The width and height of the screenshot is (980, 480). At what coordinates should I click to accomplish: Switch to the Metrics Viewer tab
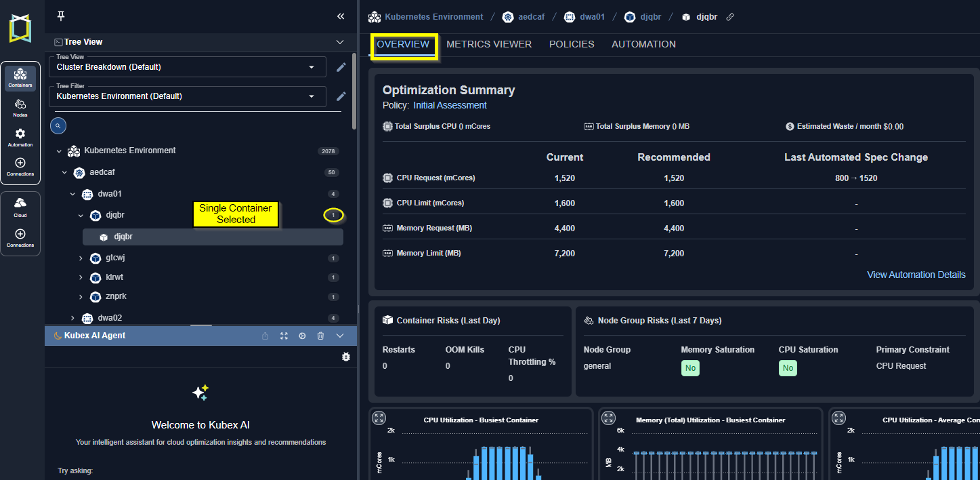pyautogui.click(x=489, y=44)
